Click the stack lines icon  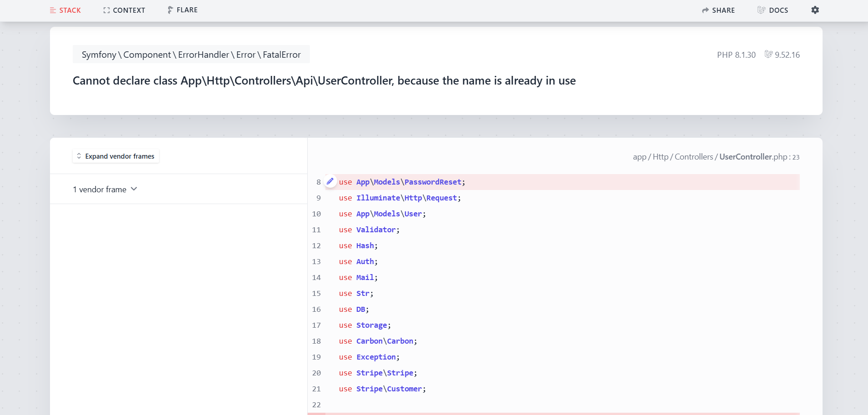coord(53,10)
